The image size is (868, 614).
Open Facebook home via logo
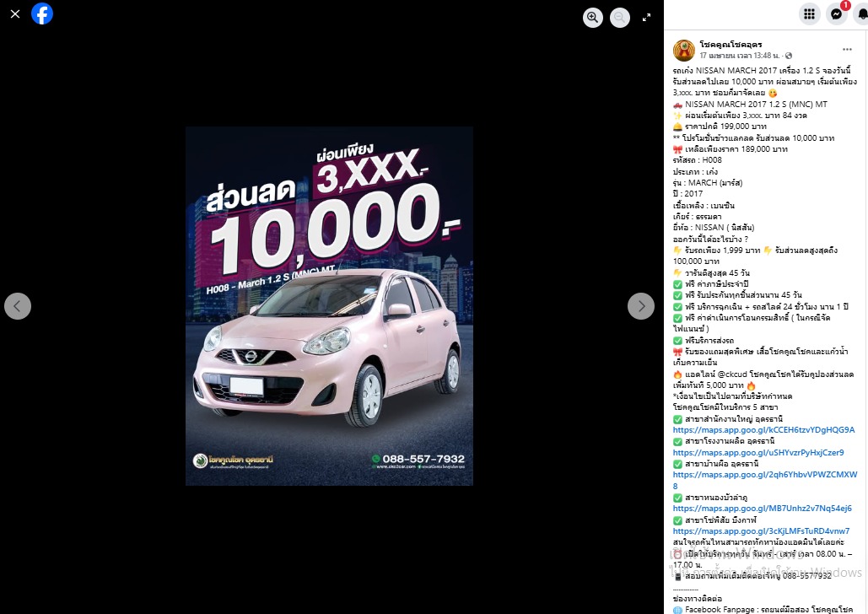[42, 13]
